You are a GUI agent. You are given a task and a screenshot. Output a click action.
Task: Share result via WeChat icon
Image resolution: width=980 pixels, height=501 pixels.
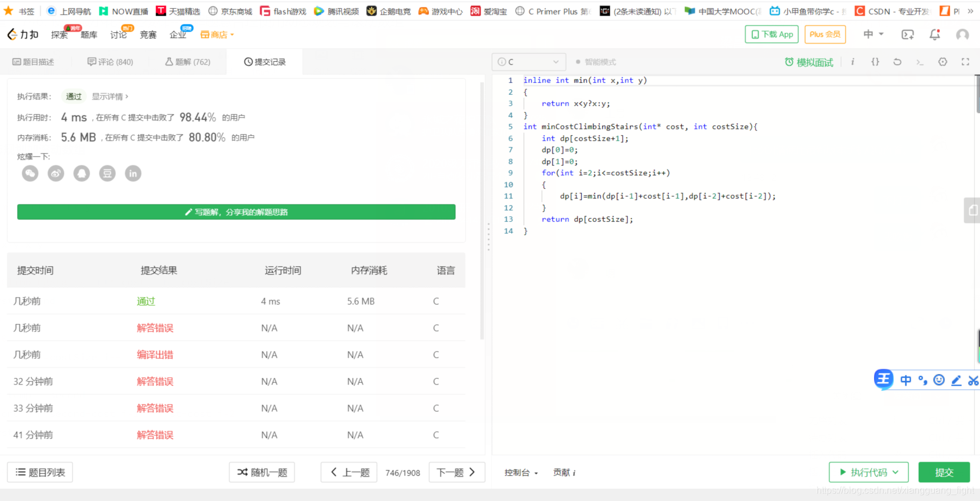tap(30, 173)
